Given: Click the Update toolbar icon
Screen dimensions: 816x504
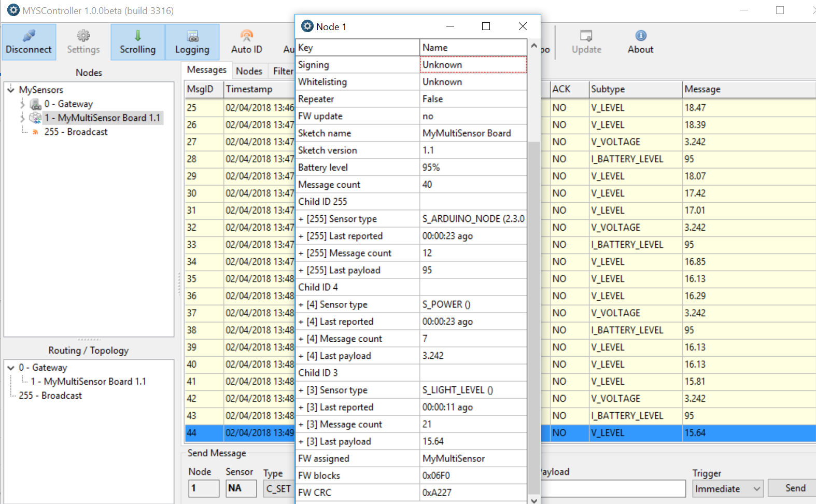Looking at the screenshot, I should 586,36.
